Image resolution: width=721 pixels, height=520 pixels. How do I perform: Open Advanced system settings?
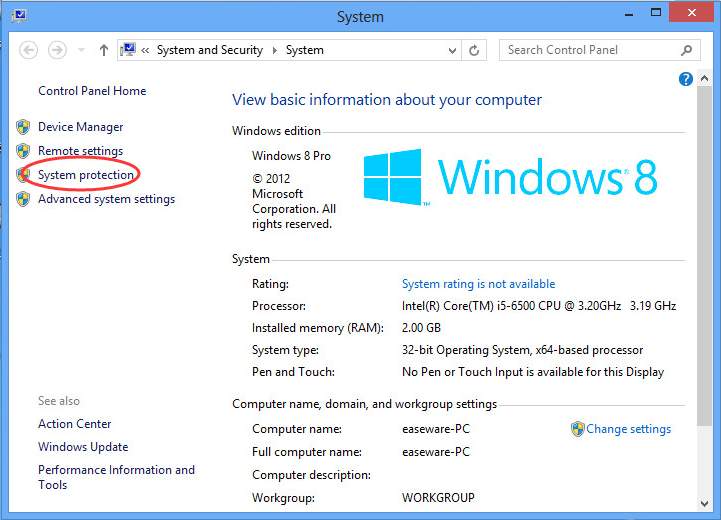pyautogui.click(x=106, y=199)
